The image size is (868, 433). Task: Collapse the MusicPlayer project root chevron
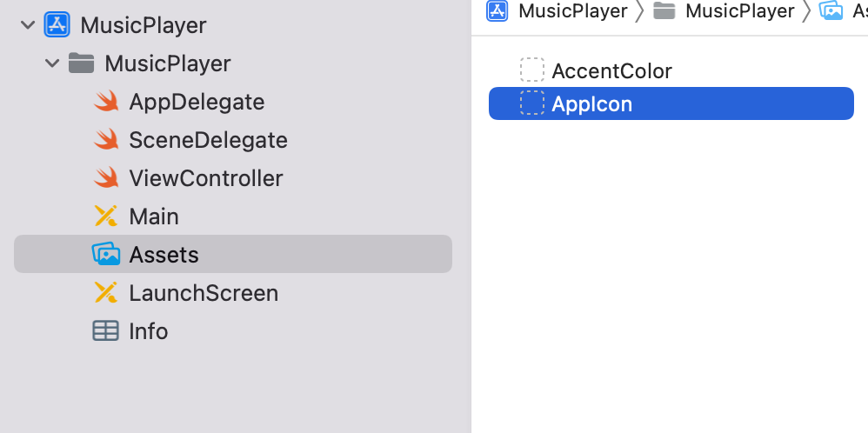(x=28, y=25)
